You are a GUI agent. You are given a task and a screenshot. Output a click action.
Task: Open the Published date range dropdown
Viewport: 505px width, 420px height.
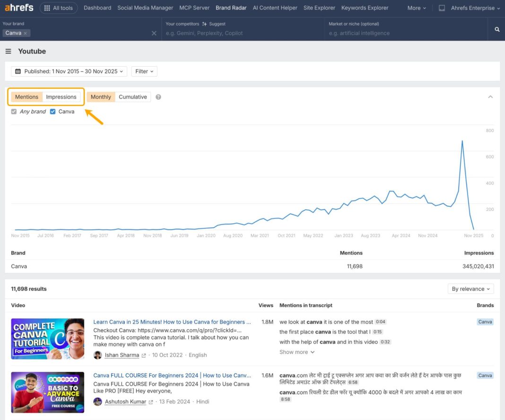(x=69, y=71)
